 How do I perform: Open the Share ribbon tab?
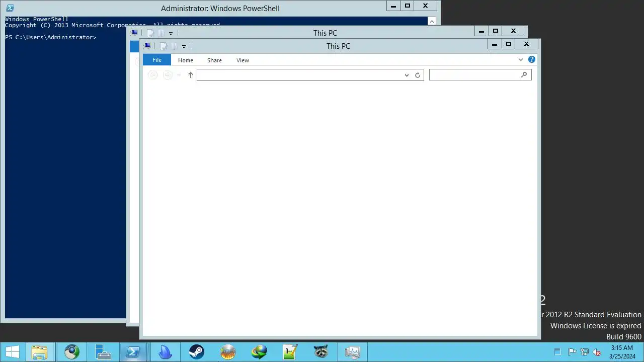point(214,60)
